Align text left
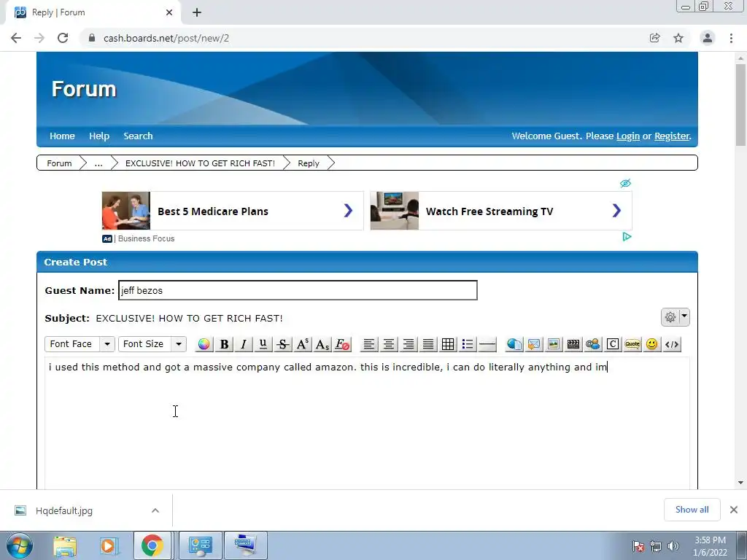The height and width of the screenshot is (560, 747). 368,344
